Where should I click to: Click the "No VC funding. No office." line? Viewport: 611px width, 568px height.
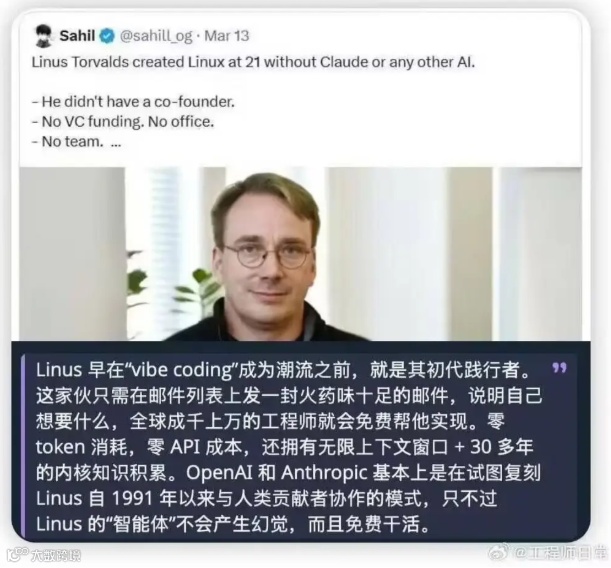pyautogui.click(x=123, y=122)
